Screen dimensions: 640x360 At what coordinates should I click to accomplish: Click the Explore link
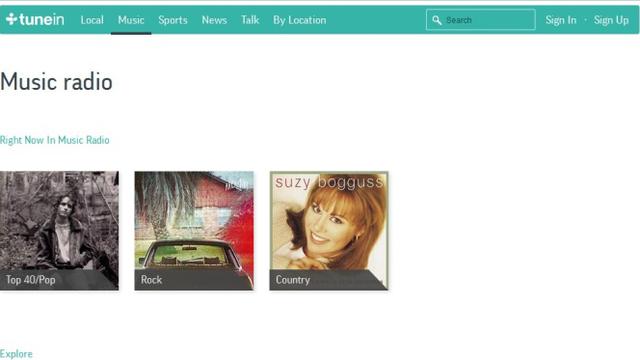point(16,354)
